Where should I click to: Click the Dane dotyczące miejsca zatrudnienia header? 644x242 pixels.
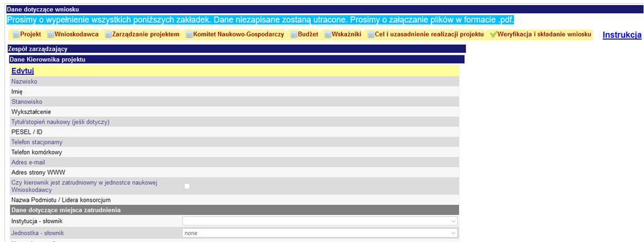(x=235, y=210)
